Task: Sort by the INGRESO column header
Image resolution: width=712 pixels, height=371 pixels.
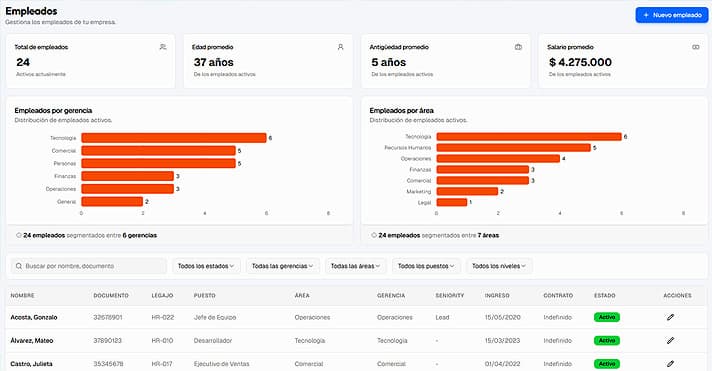Action: [x=497, y=296]
